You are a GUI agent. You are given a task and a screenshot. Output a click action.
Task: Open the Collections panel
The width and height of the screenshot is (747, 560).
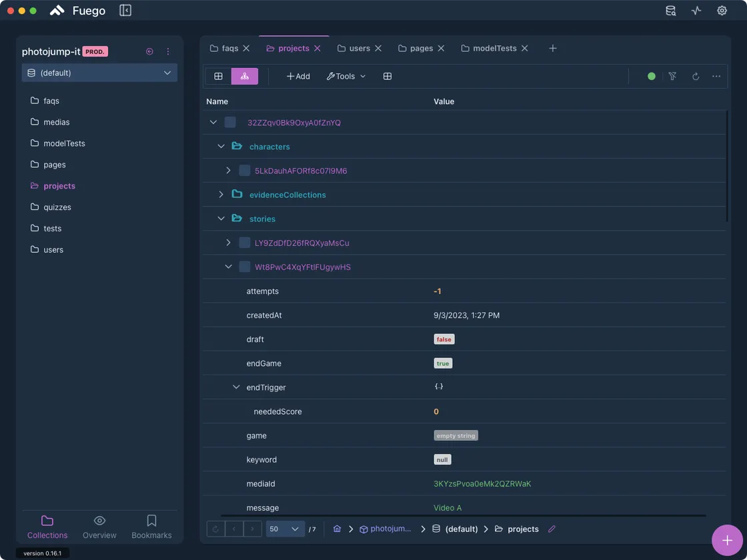pyautogui.click(x=47, y=527)
